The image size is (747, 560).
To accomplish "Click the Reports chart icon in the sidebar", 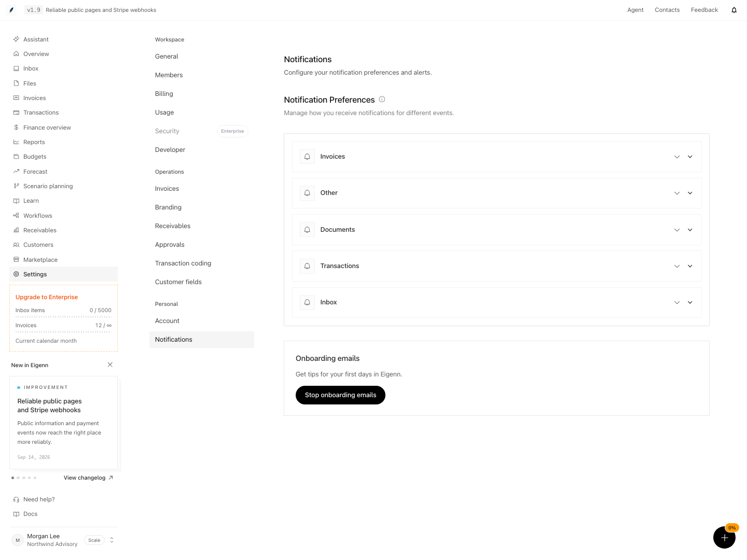I will pyautogui.click(x=16, y=142).
